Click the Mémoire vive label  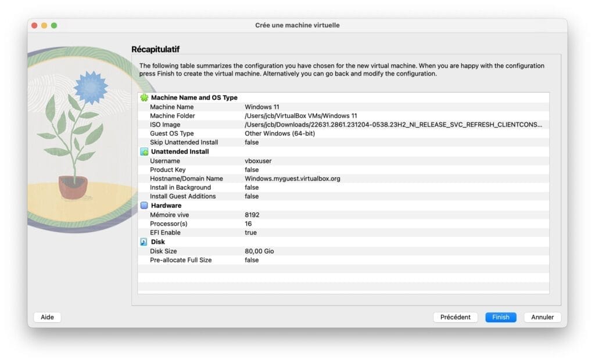click(x=169, y=215)
